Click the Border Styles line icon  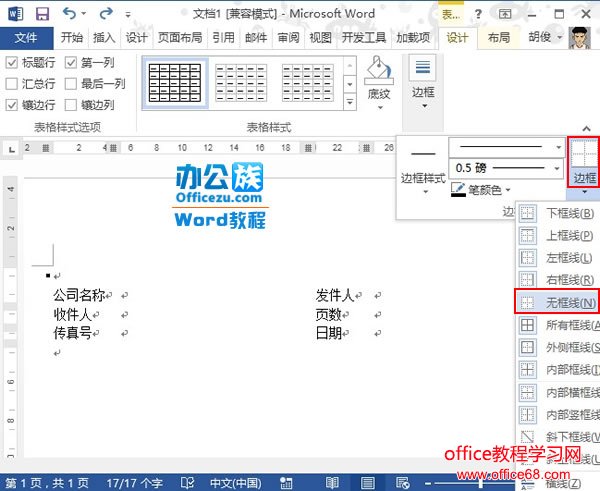(423, 154)
